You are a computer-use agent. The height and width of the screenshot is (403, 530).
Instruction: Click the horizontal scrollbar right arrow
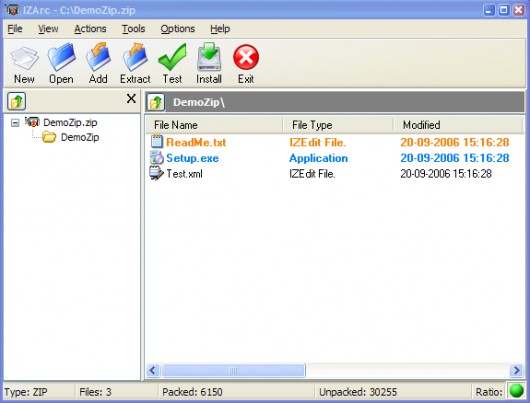point(516,370)
